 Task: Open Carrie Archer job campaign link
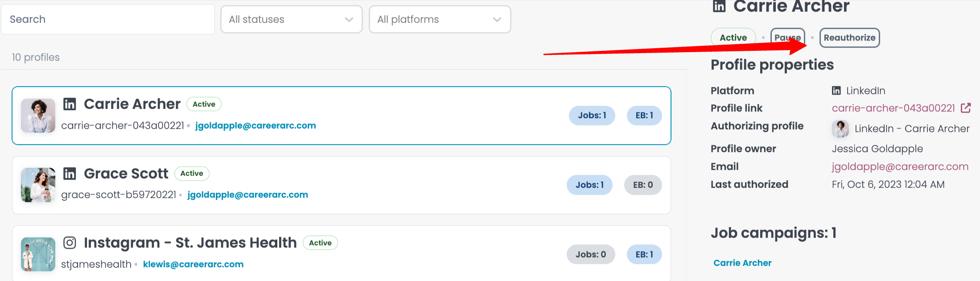(742, 263)
